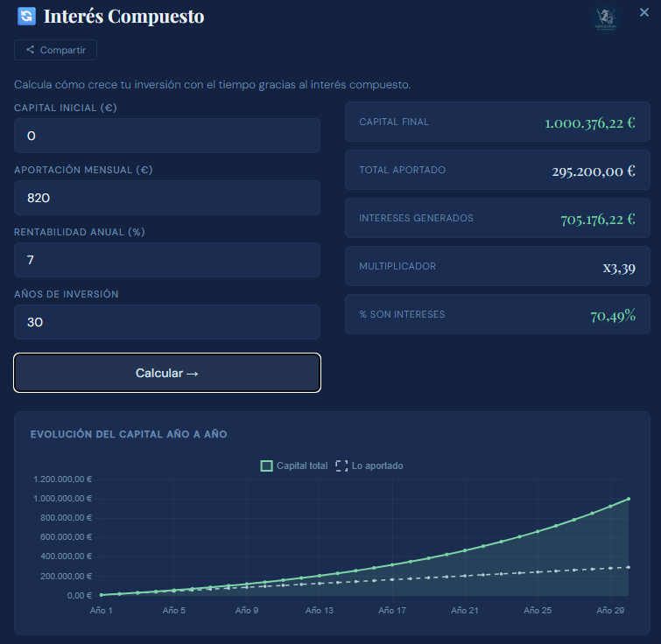
Task: Click the CAPITAL FINAL label
Action: click(394, 122)
